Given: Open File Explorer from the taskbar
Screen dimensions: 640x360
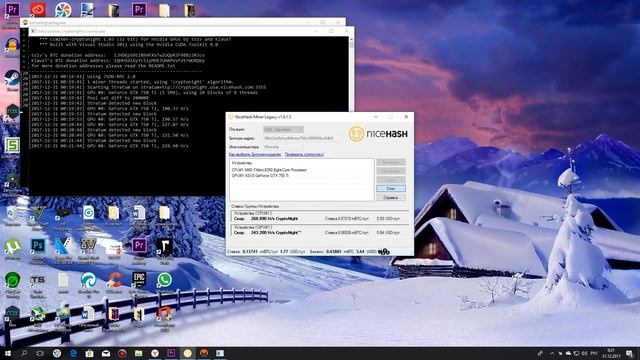Looking at the screenshot, I should click(138, 353).
